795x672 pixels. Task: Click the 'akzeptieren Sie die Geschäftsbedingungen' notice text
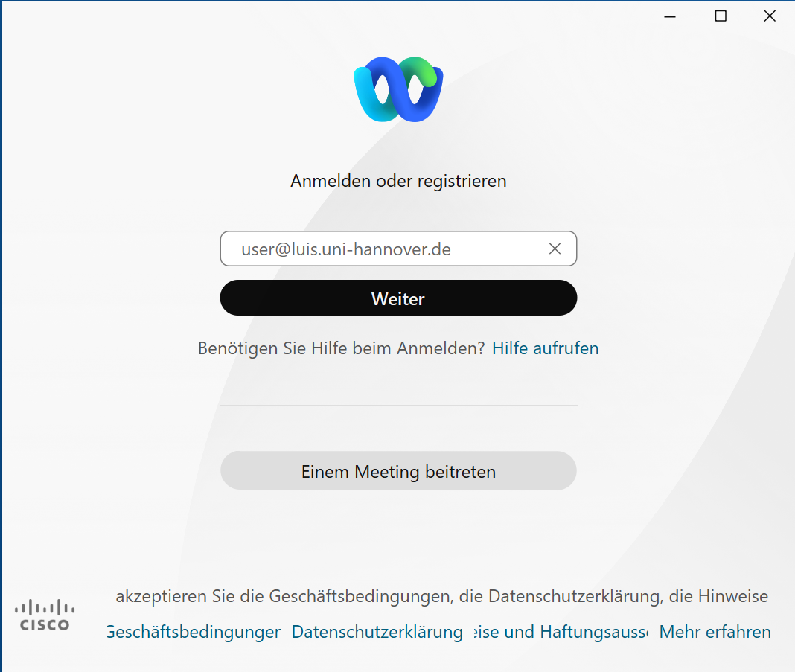click(x=441, y=596)
